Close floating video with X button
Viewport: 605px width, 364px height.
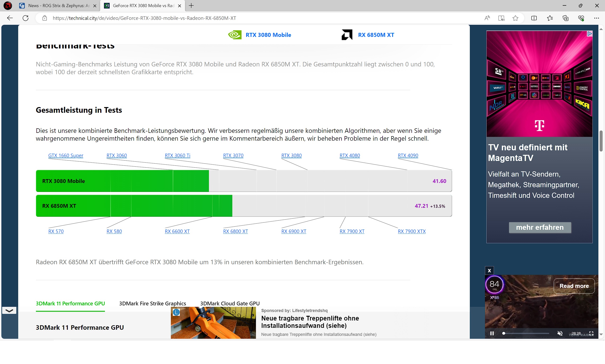(x=489, y=271)
